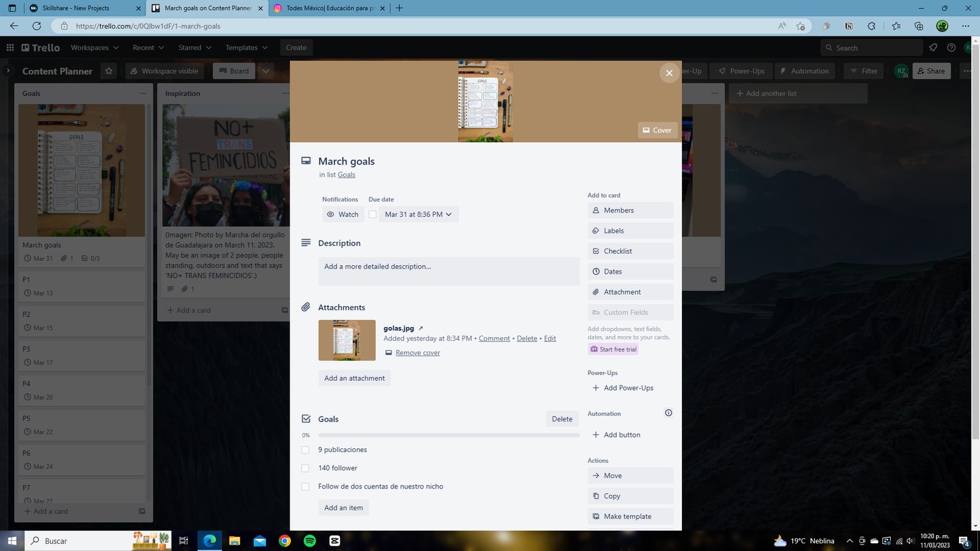
Task: Switch to Todes México browser tab
Action: click(x=330, y=8)
